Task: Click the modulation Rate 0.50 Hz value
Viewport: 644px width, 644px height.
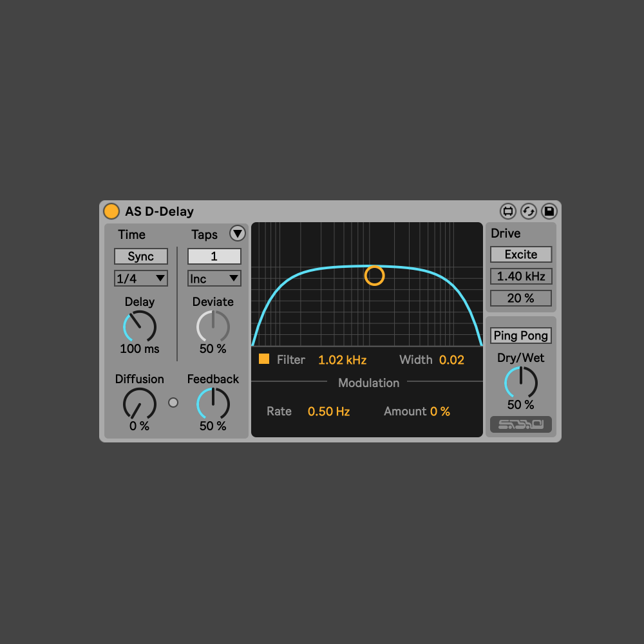Action: [328, 412]
